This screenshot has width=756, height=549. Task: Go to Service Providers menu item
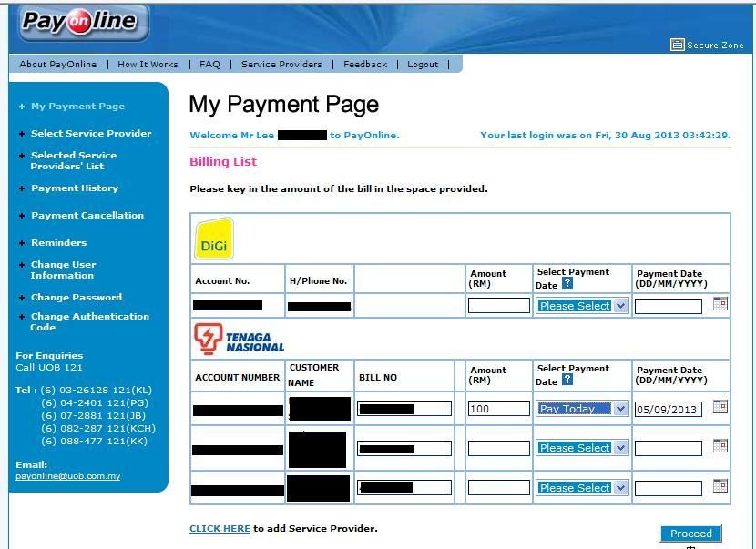click(x=281, y=65)
